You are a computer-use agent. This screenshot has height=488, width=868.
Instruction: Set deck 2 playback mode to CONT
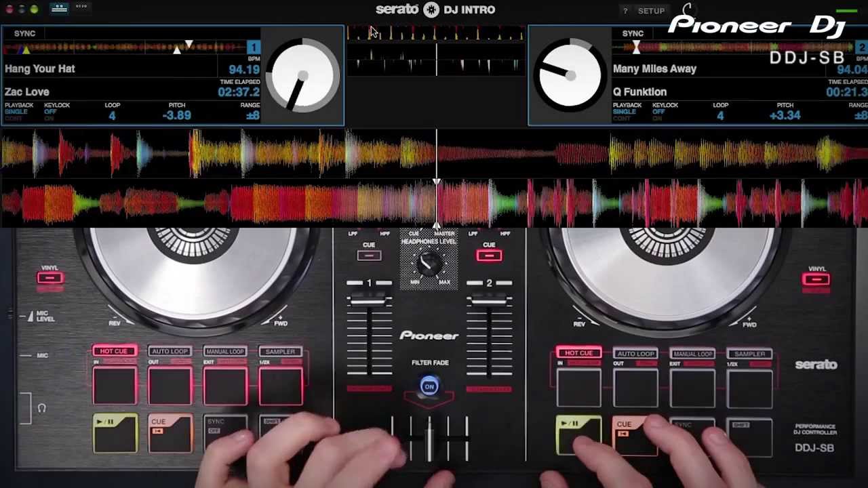pos(622,119)
